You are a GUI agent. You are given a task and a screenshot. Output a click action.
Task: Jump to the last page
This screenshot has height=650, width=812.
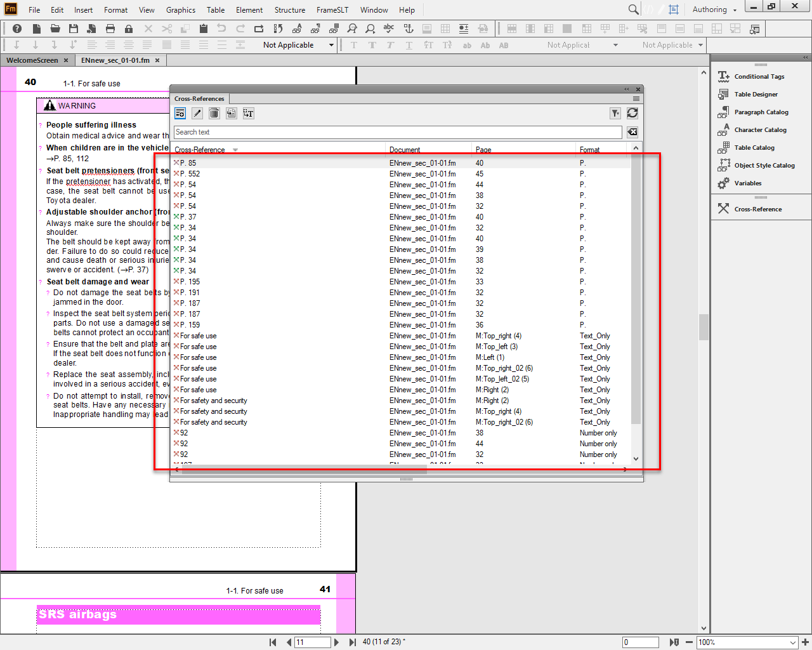point(353,642)
